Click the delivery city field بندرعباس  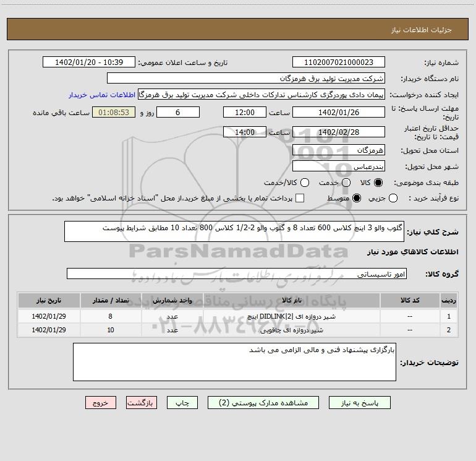(339, 166)
